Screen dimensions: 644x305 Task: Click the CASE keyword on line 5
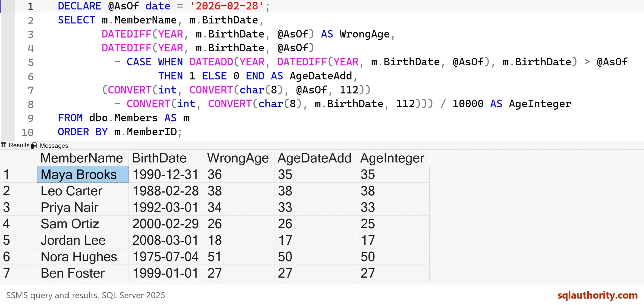(x=139, y=62)
